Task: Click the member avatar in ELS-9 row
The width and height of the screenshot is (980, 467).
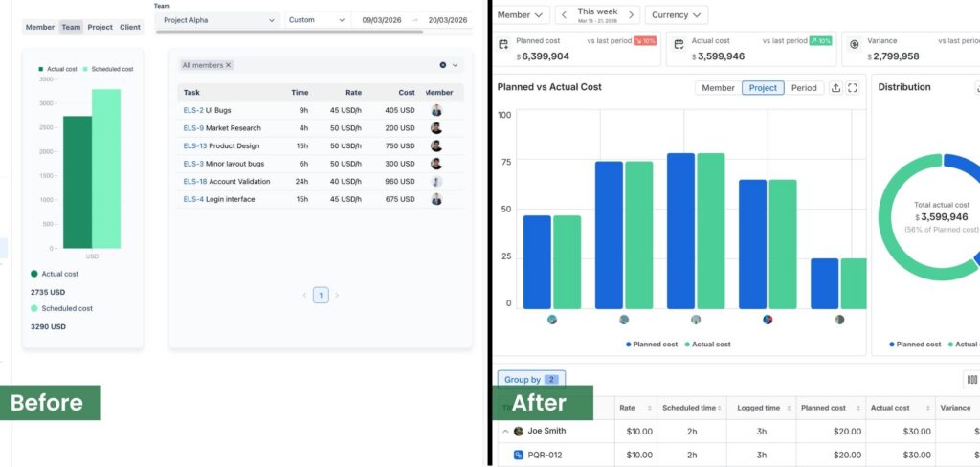Action: point(436,128)
